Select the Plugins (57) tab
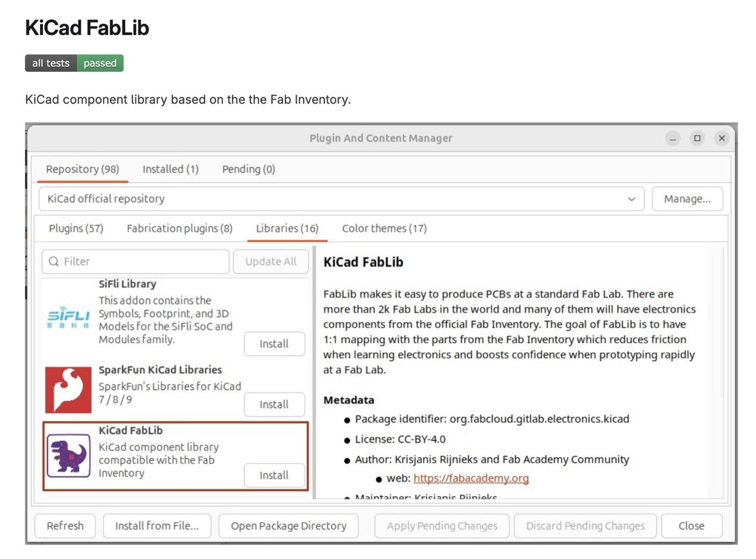 [x=76, y=228]
